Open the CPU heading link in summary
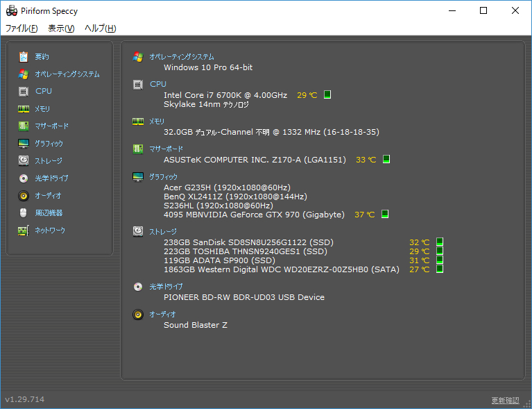 (x=158, y=84)
